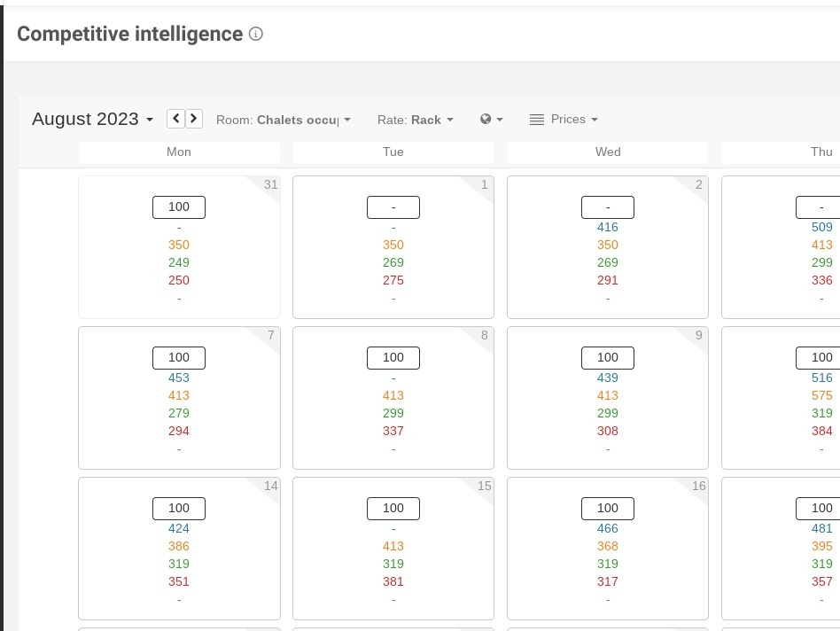
Task: Click red price 275 on day 1
Action: click(x=393, y=280)
